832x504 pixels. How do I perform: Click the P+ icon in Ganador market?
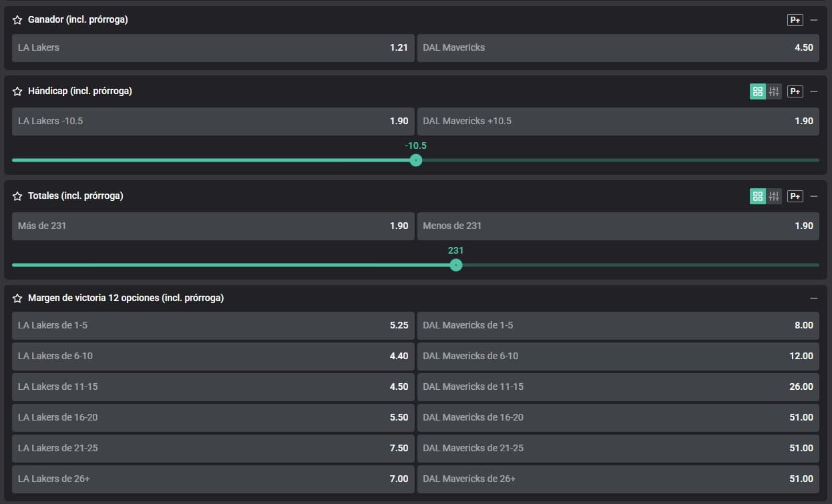pos(795,20)
